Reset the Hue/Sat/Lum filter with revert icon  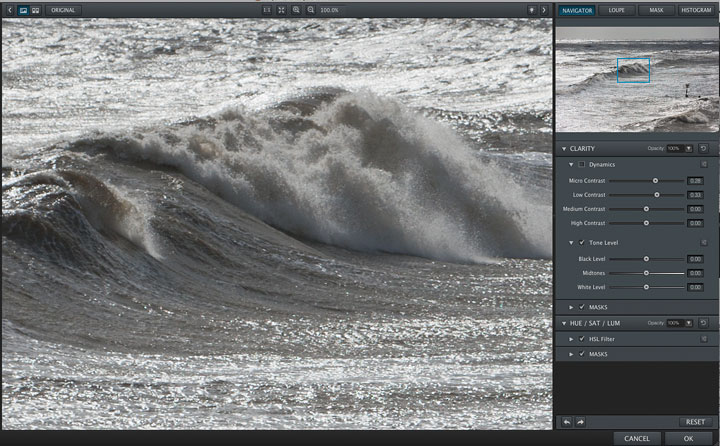(x=703, y=323)
